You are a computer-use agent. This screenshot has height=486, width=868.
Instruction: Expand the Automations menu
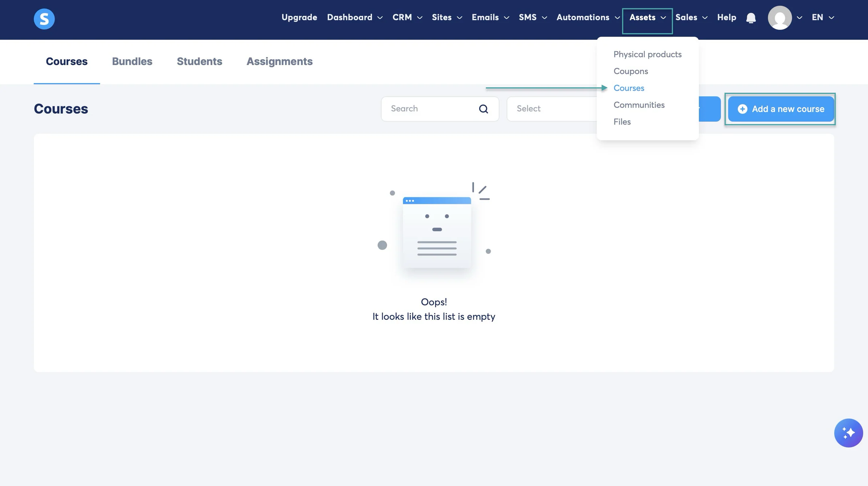[588, 17]
